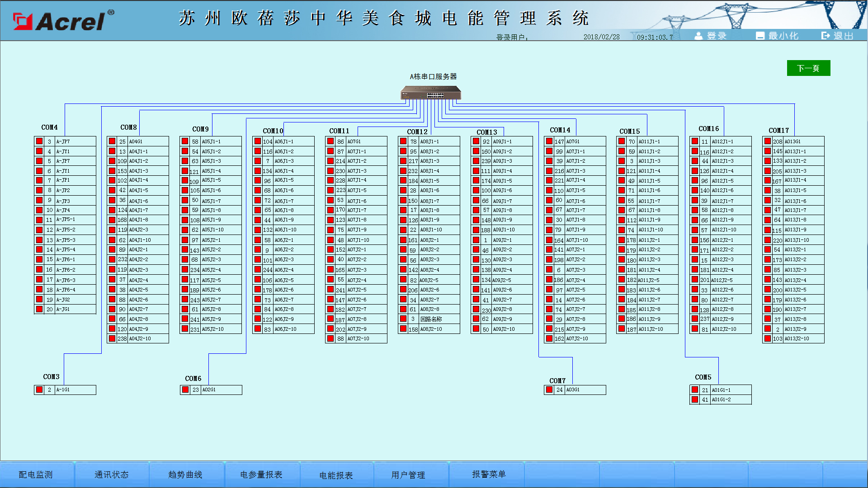Click the 登录 login user icon
The height and width of the screenshot is (488, 868).
[x=698, y=36]
